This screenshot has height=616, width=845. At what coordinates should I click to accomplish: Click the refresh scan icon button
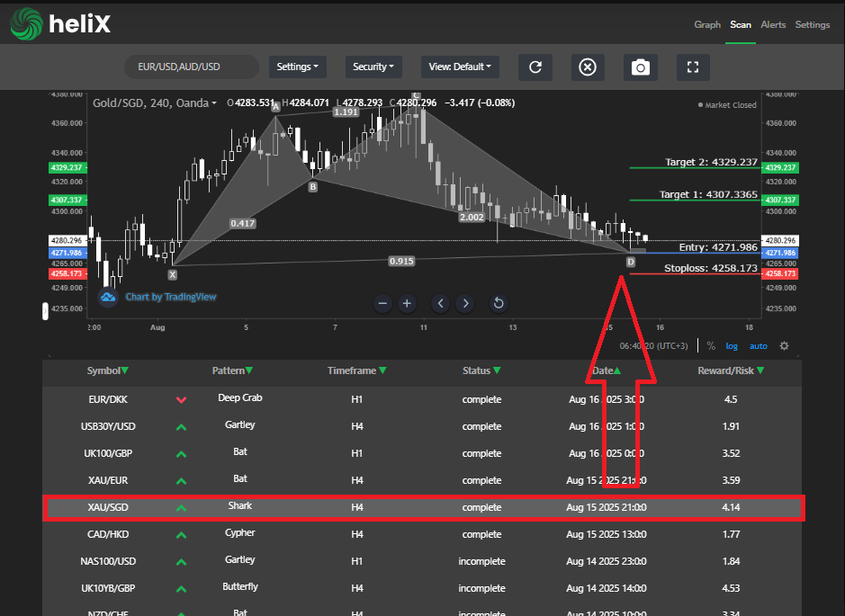(535, 67)
